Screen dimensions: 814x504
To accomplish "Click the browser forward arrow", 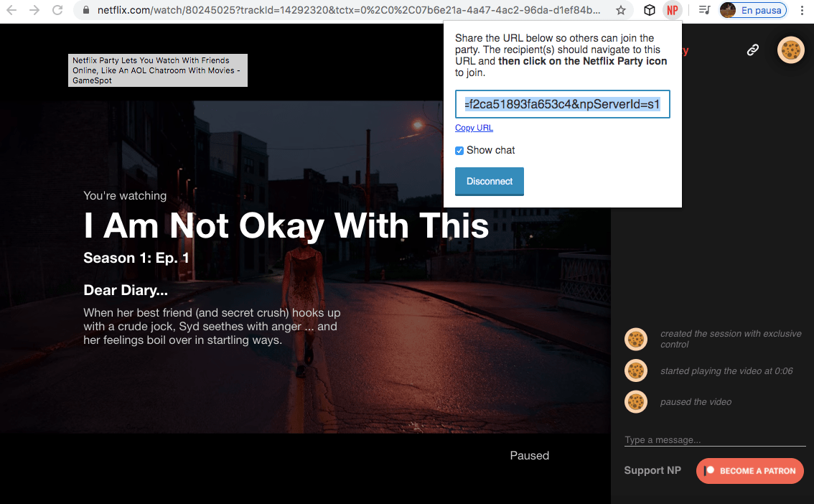I will click(34, 11).
